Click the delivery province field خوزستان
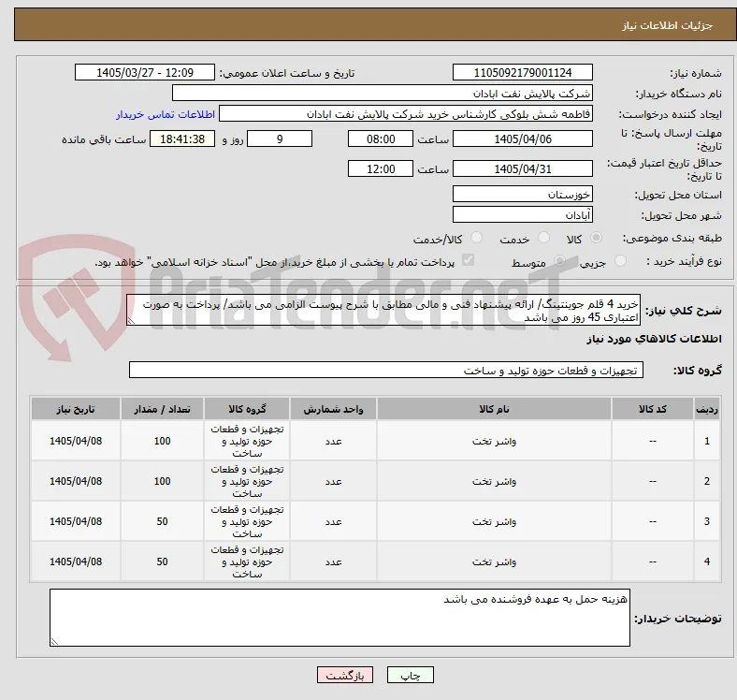 [x=522, y=194]
